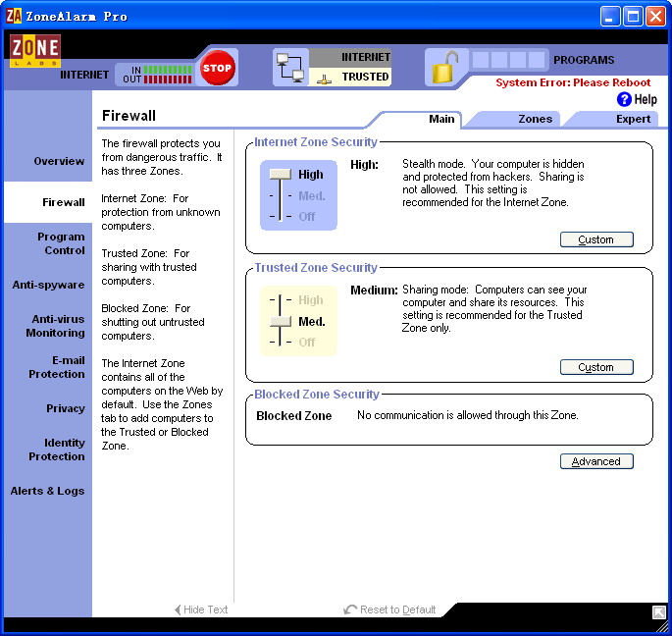The image size is (672, 636).
Task: Click the Hide Text arrow icon
Action: [178, 609]
